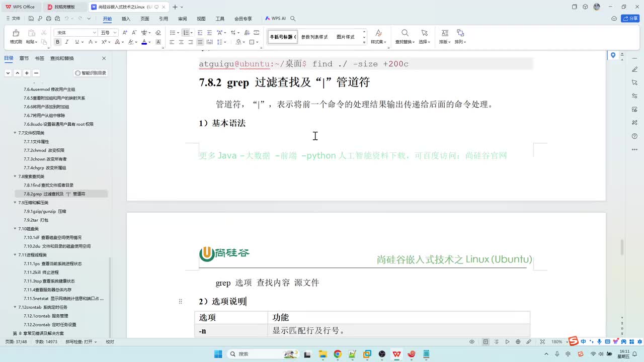
Task: Click the Paste (粘贴) clipboard icon
Action: (31, 33)
